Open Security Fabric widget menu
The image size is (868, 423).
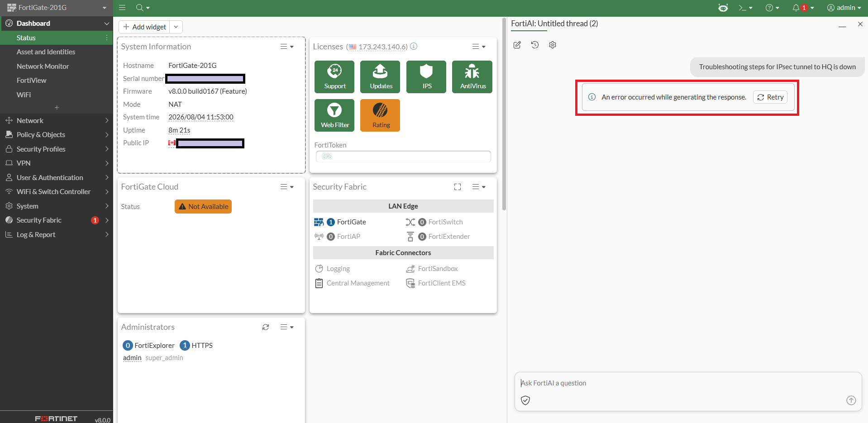479,187
